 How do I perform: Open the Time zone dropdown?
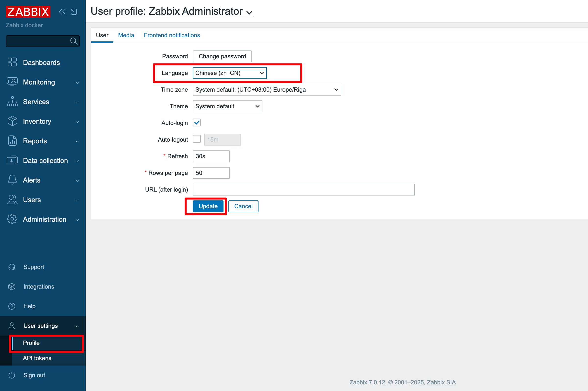267,89
